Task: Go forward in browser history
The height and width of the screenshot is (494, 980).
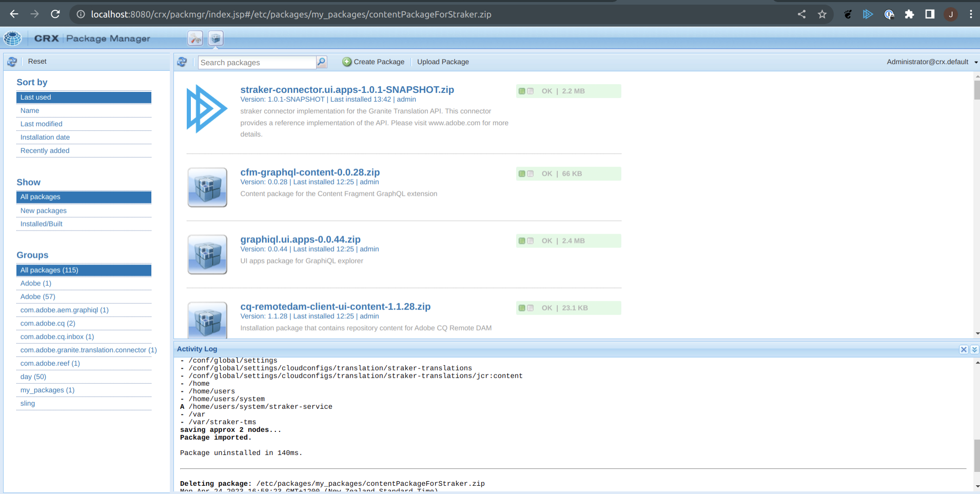Action: click(x=34, y=14)
